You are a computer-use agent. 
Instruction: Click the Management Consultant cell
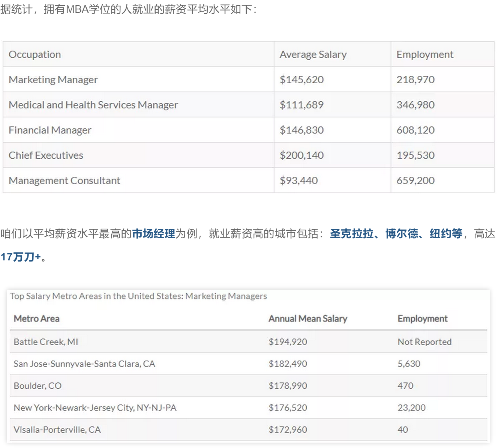[64, 180]
